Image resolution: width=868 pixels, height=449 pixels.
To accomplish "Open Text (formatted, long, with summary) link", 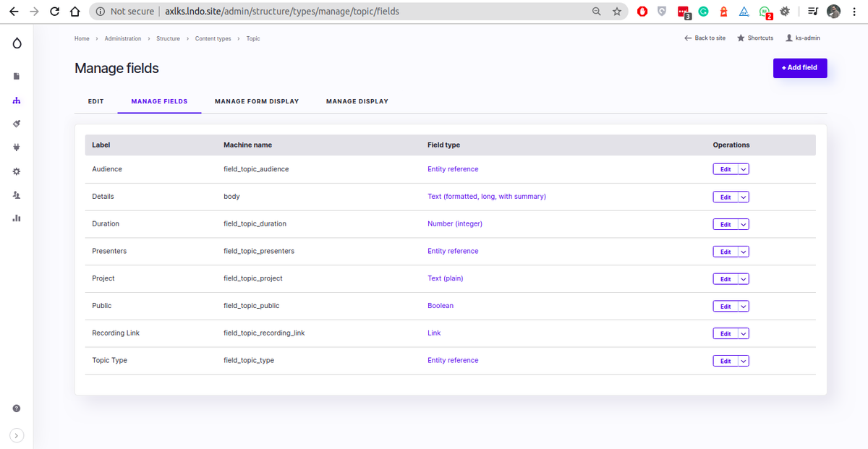I will [x=487, y=197].
